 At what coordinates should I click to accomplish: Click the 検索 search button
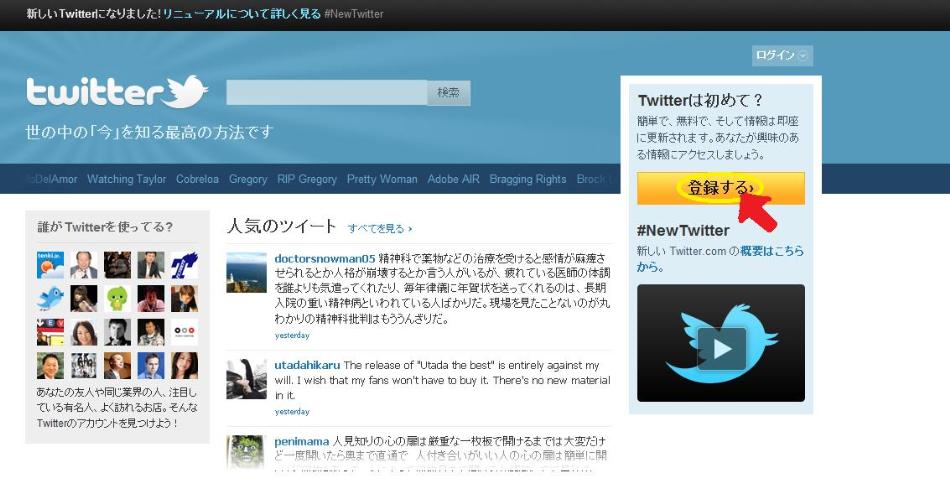[x=448, y=93]
